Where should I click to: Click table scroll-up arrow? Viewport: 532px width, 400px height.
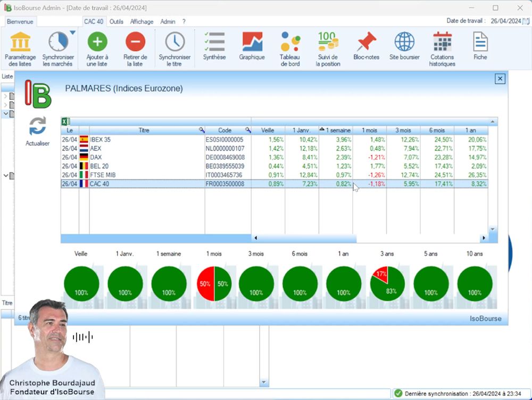pos(492,121)
